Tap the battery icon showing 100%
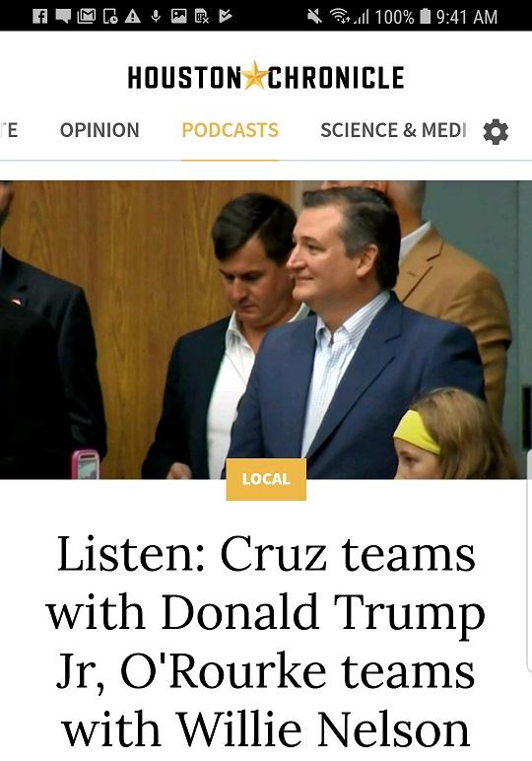 click(x=425, y=17)
